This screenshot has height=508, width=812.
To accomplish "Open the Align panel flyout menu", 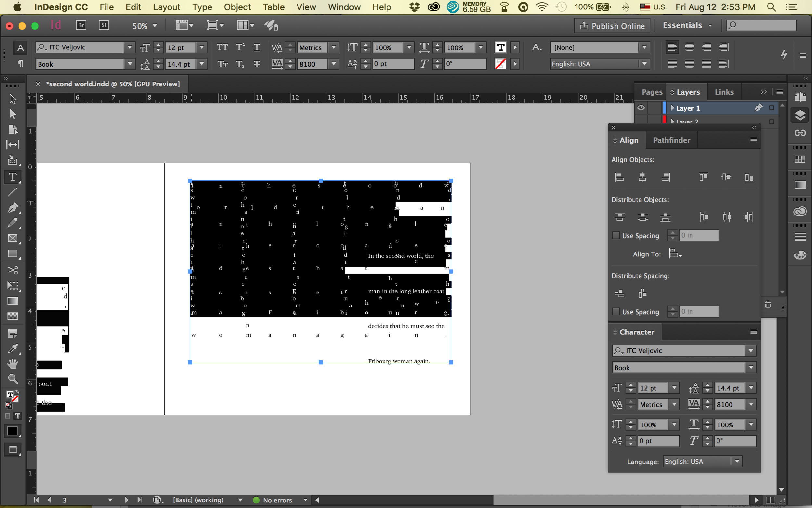I will tap(753, 140).
